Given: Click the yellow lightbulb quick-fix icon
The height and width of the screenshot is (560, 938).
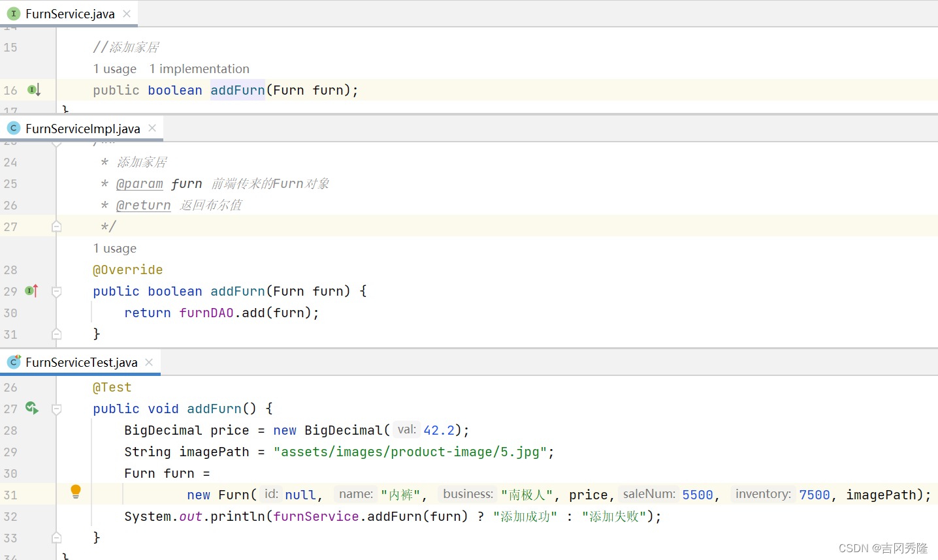Looking at the screenshot, I should pos(76,492).
